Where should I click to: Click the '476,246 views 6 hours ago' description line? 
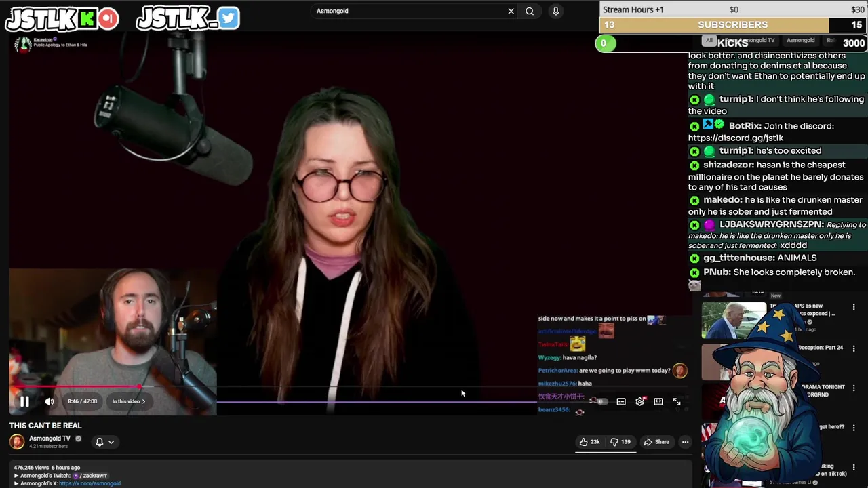tap(47, 468)
